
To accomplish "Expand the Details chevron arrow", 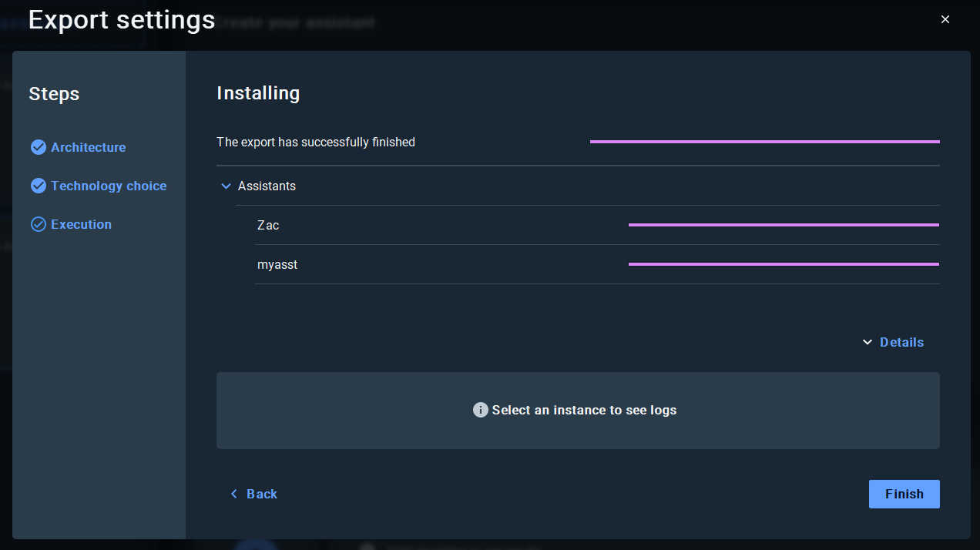I will coord(868,342).
